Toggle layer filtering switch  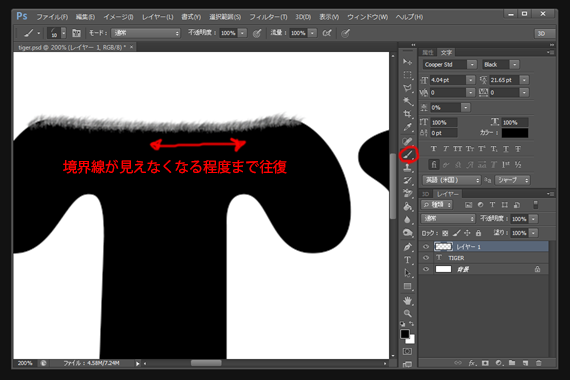tap(535, 205)
